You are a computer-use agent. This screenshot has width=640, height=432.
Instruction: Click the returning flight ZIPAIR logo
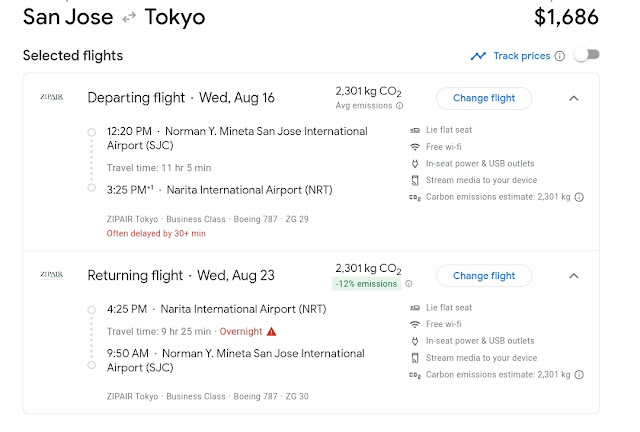[51, 274]
